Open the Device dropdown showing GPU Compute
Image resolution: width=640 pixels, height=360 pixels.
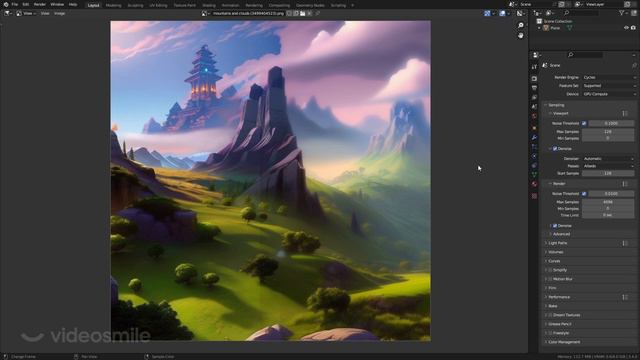(x=609, y=94)
